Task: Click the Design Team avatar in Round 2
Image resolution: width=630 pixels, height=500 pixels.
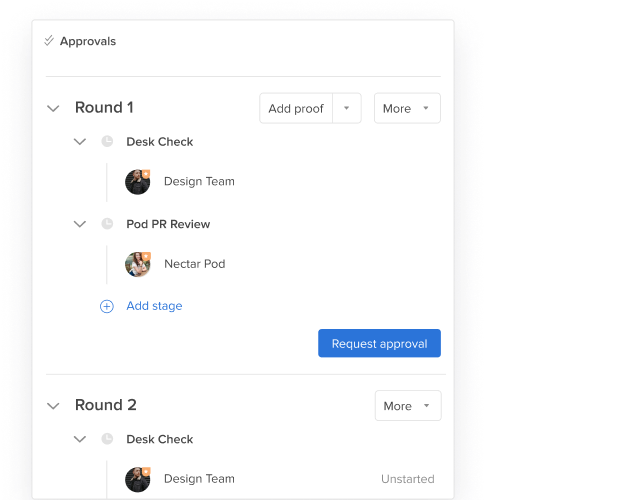Action: click(x=137, y=479)
